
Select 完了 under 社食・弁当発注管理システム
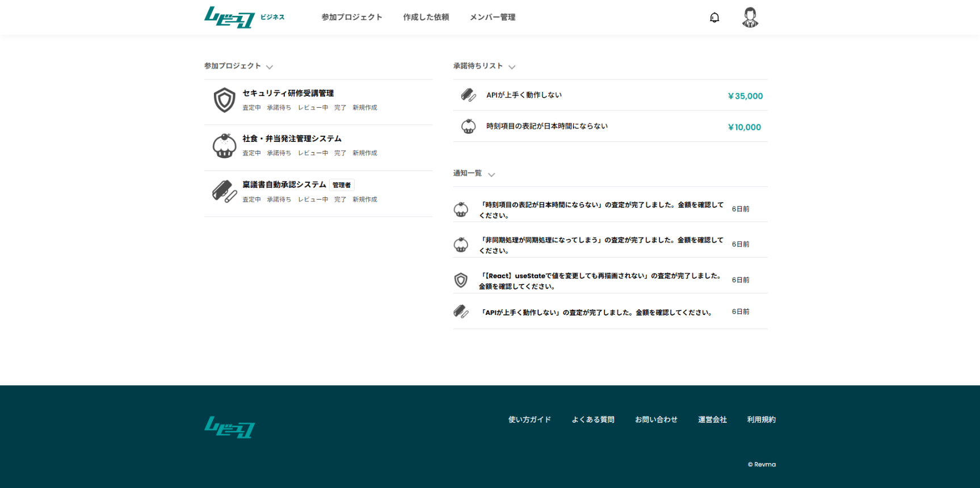pos(340,153)
